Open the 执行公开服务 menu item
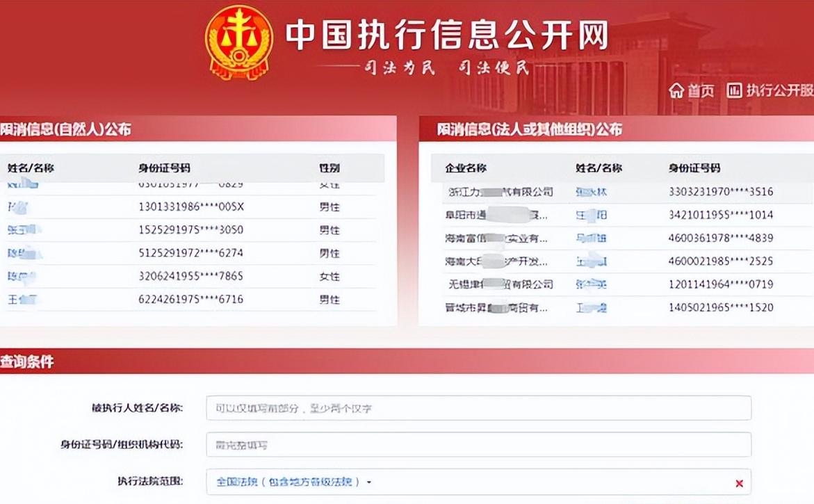The image size is (814, 504). pos(780,90)
